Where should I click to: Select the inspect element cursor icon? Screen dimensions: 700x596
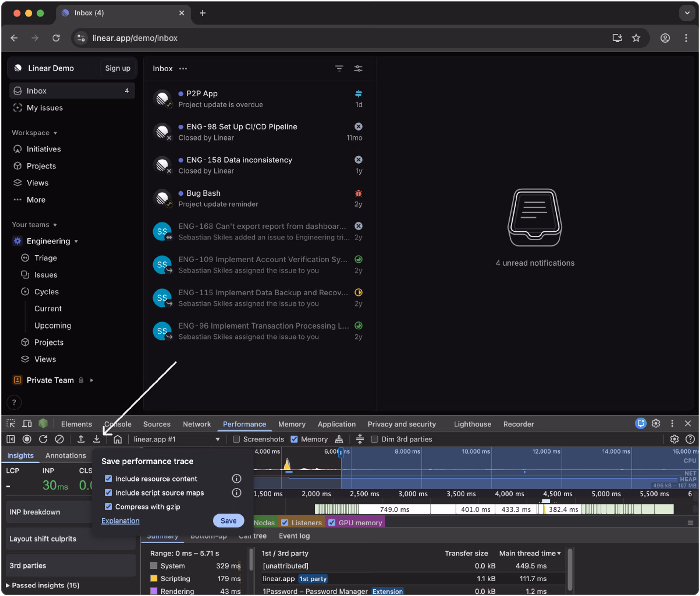(x=10, y=424)
